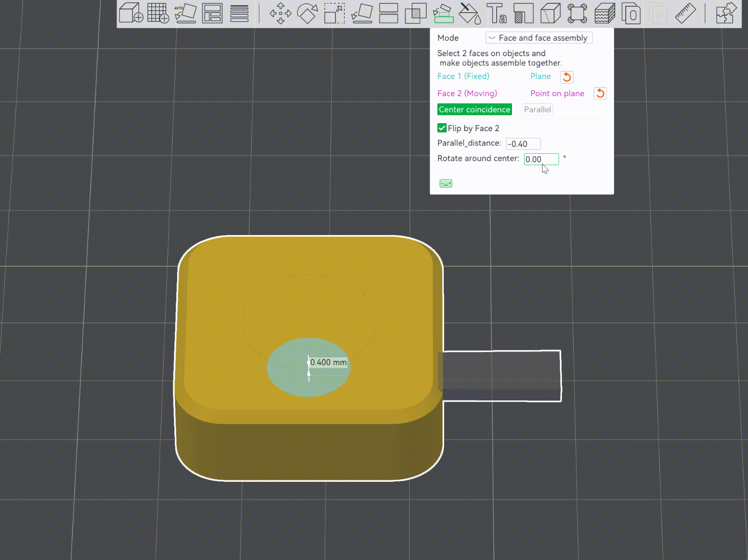The image size is (748, 560).
Task: Click the stacked pages '0' icon
Action: 631,13
